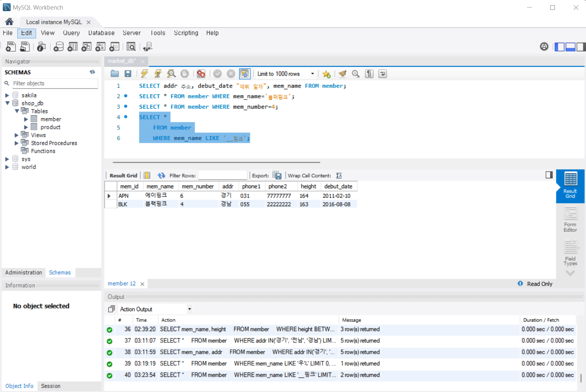This screenshot has height=392, width=586.
Task: Show more result views chevron
Action: [570, 273]
